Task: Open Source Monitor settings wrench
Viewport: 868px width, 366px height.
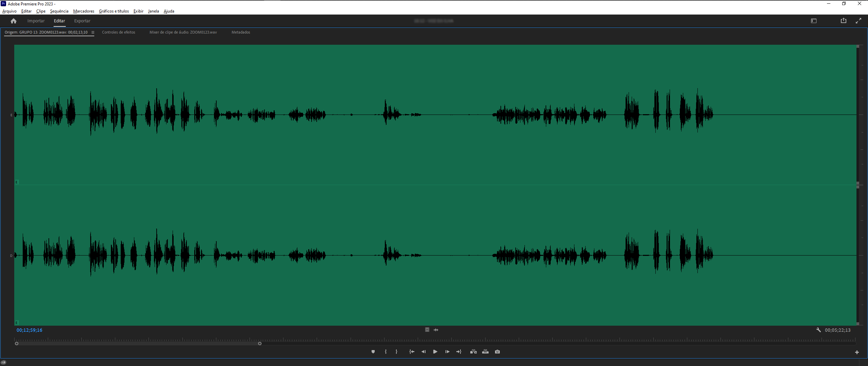Action: click(x=818, y=330)
